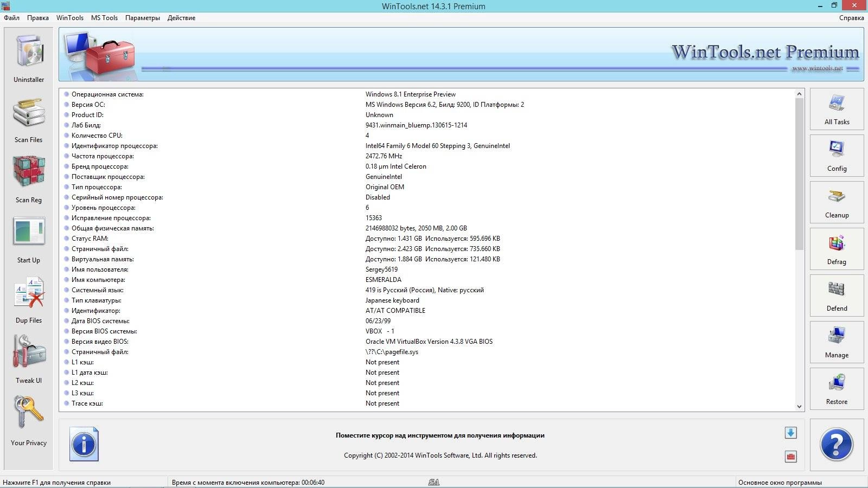Click the blue info icon
The height and width of the screenshot is (488, 868).
[x=84, y=444]
